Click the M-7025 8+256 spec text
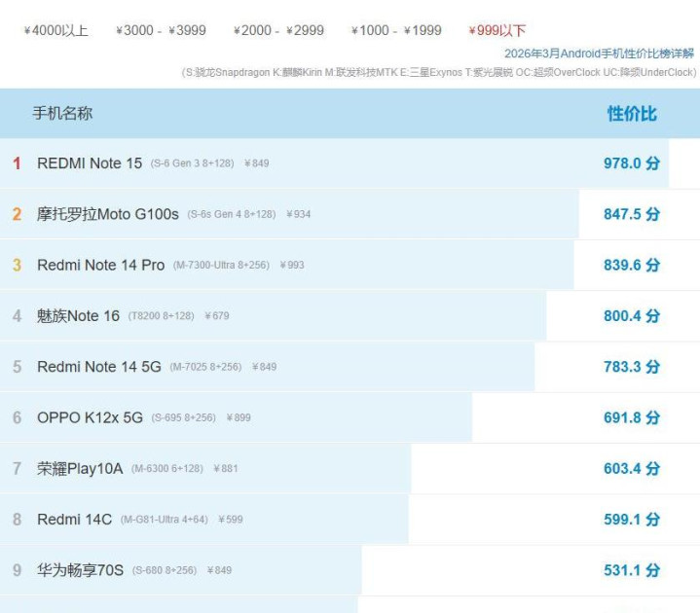700x613 pixels. (205, 367)
